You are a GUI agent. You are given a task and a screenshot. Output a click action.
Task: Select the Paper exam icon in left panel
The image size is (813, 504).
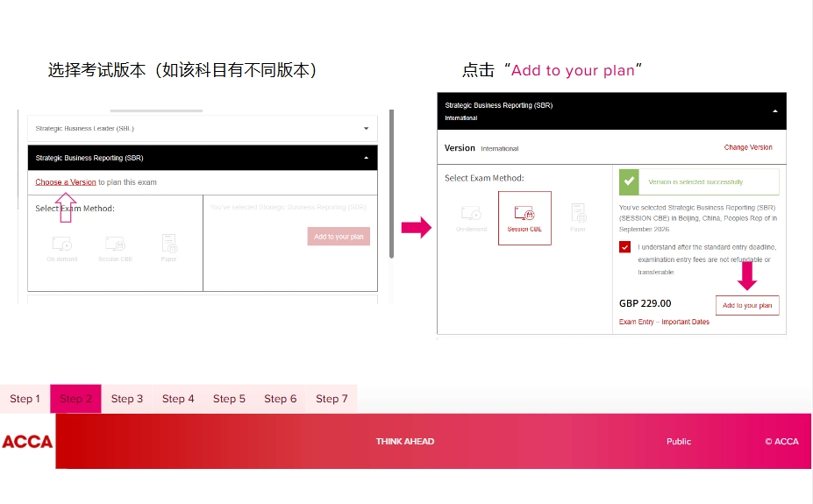pyautogui.click(x=169, y=244)
